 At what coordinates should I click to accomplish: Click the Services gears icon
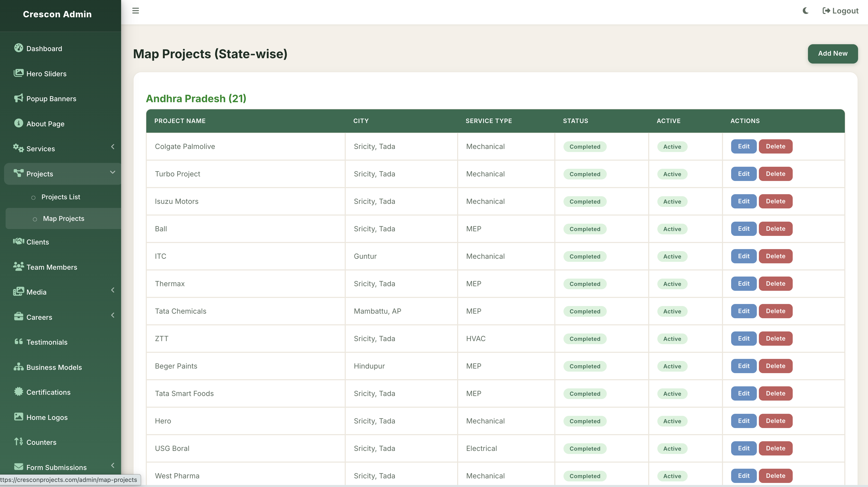(x=19, y=148)
